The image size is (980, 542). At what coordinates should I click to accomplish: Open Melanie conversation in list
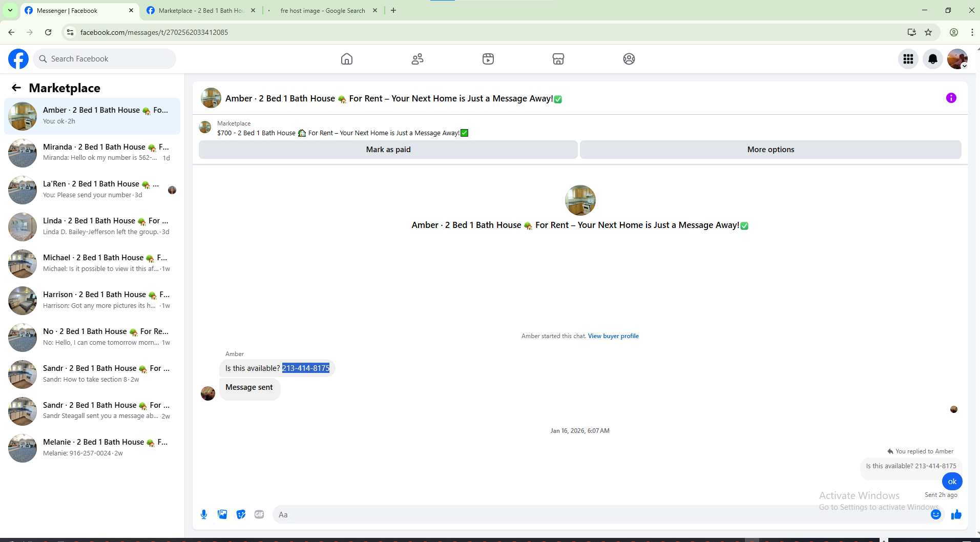coord(92,448)
